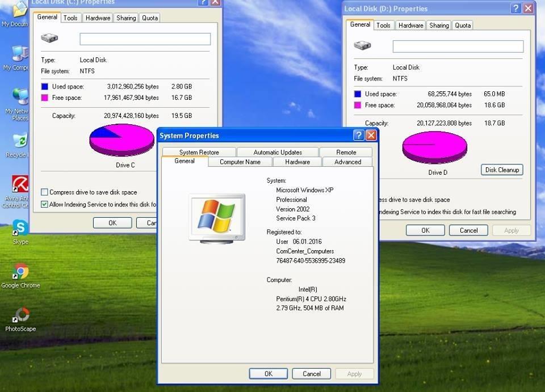
Task: Select General tab in D: Properties
Action: (x=360, y=24)
